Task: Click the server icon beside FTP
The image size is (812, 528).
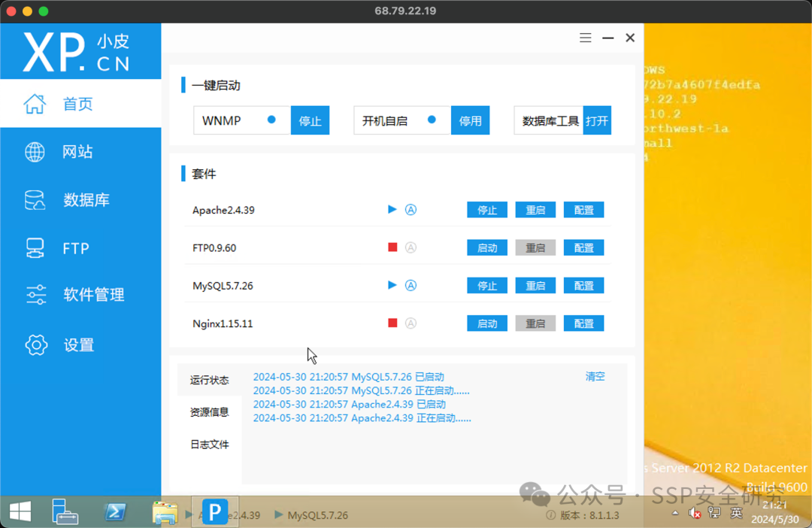Action: click(35, 248)
